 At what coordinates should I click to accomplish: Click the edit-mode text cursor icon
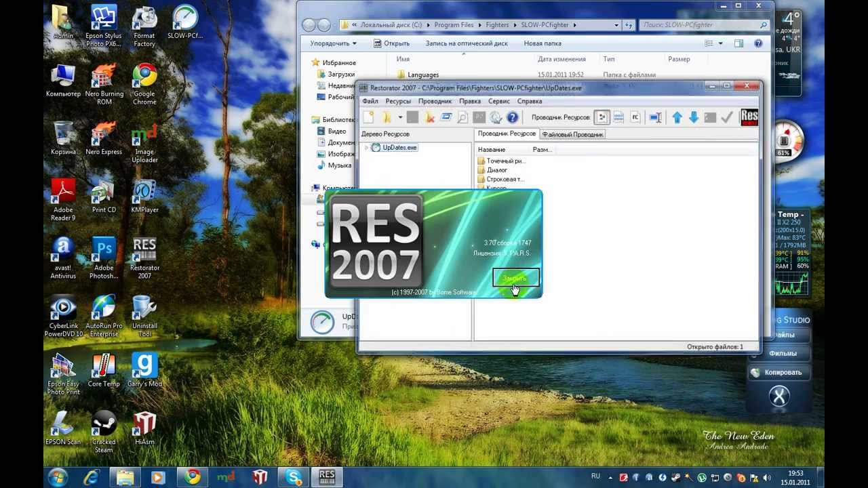click(655, 117)
